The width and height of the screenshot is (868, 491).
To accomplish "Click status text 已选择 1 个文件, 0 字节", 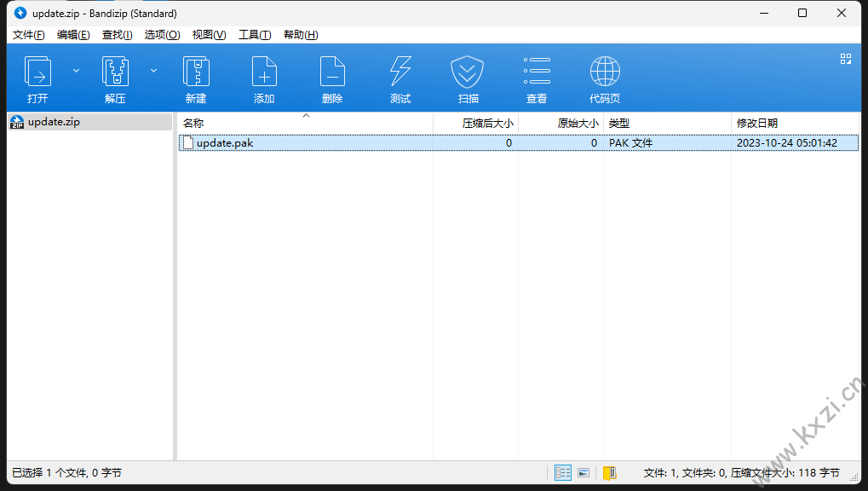I will [x=67, y=473].
